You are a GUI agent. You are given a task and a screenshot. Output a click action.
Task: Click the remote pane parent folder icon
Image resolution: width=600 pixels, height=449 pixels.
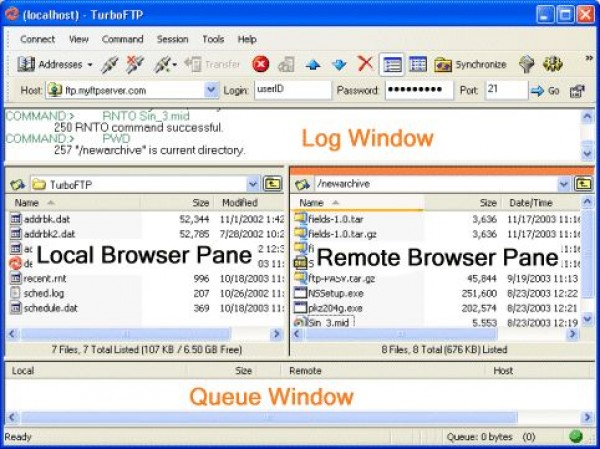[x=583, y=184]
